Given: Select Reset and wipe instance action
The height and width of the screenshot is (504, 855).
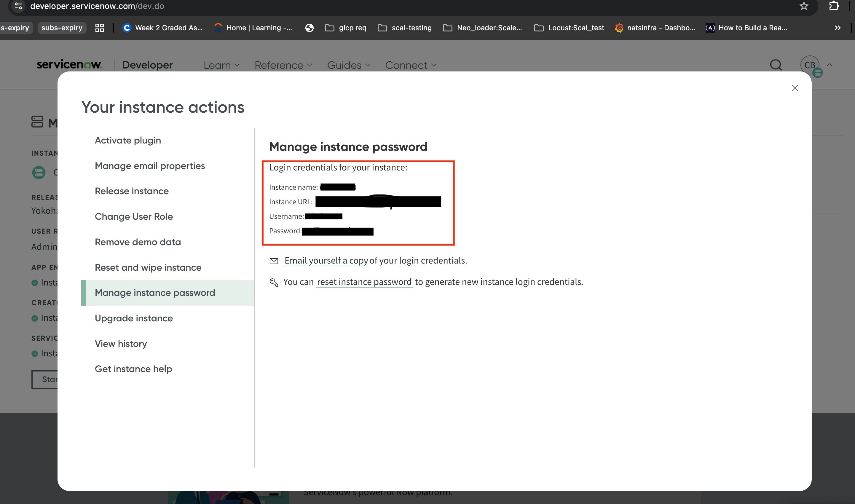Looking at the screenshot, I should point(148,267).
